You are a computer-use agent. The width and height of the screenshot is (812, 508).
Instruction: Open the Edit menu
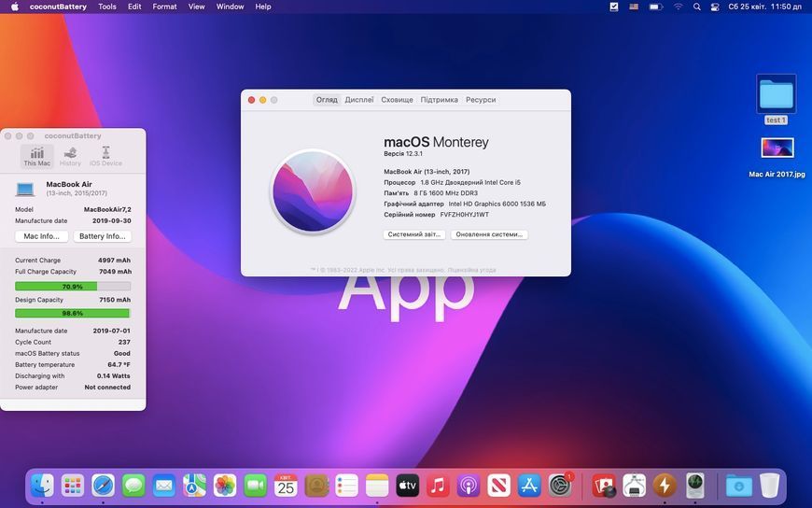tap(134, 7)
